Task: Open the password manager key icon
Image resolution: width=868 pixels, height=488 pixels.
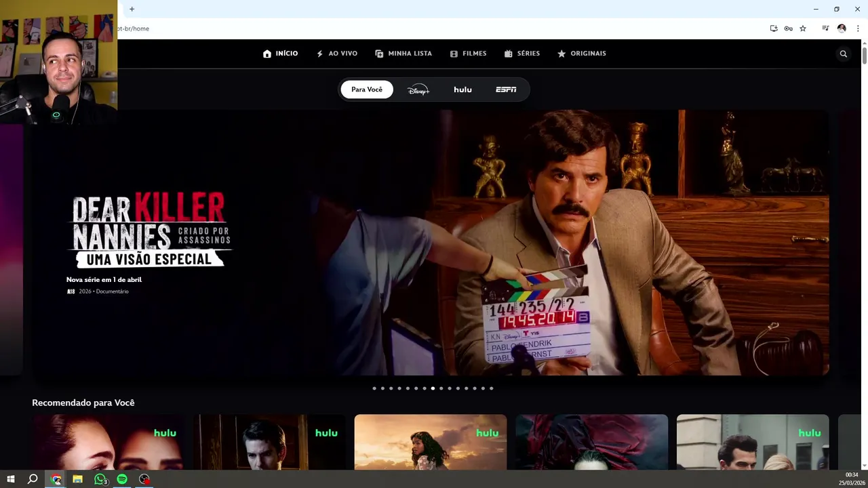Action: [x=788, y=28]
